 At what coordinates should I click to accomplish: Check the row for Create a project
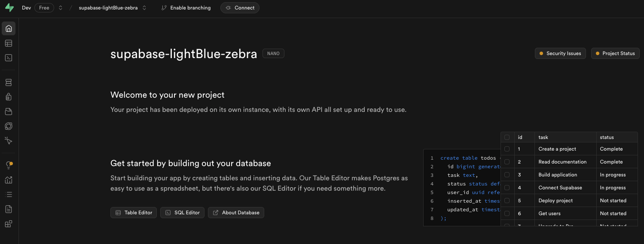[507, 149]
